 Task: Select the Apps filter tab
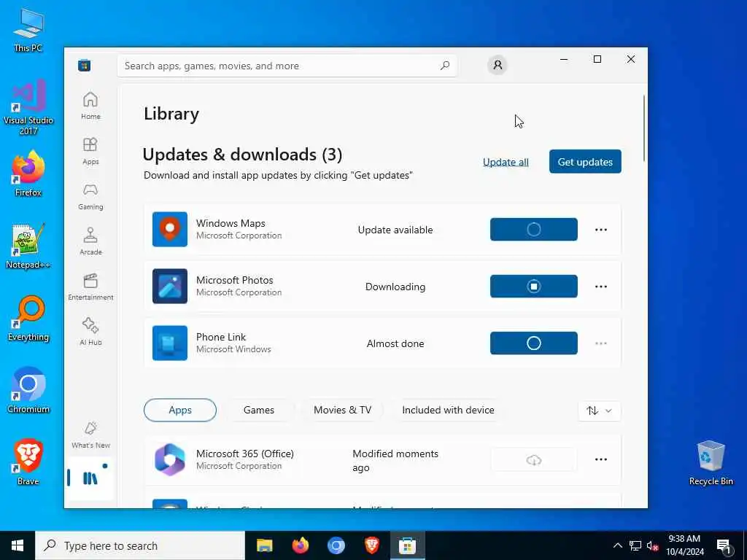[x=180, y=410]
